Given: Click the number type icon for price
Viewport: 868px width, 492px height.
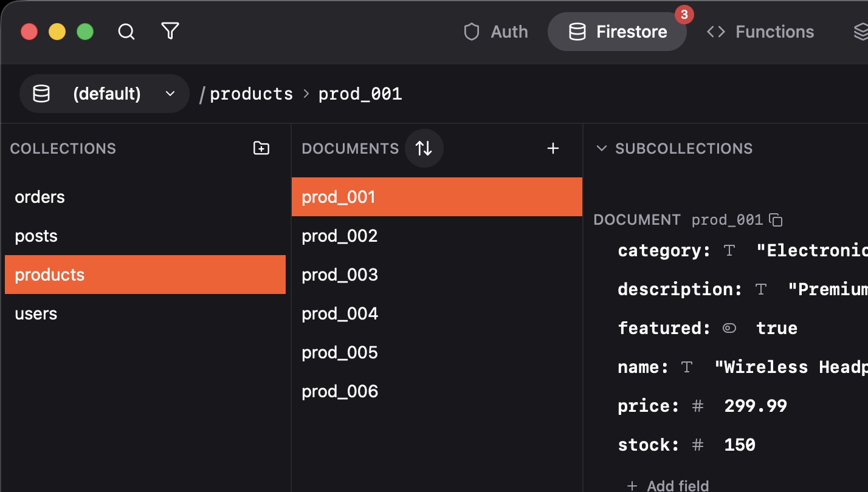Looking at the screenshot, I should (x=698, y=406).
